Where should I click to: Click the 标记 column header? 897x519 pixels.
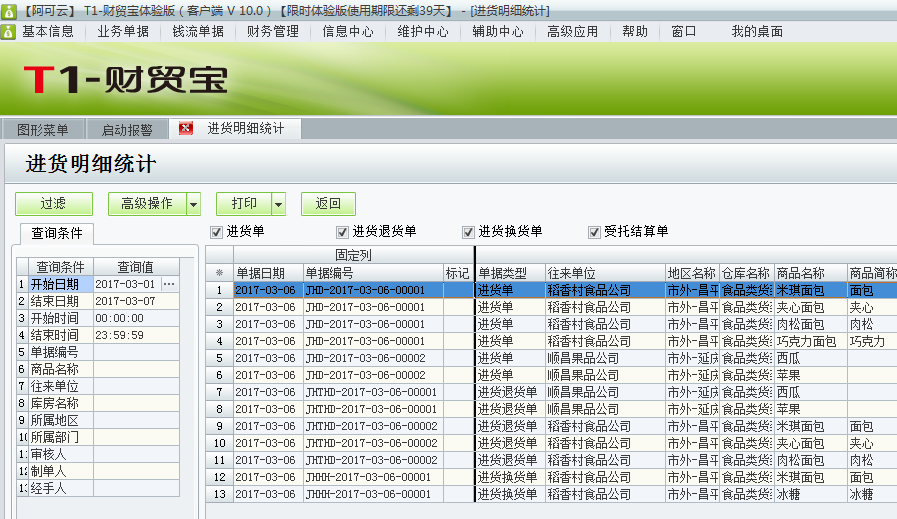click(458, 273)
